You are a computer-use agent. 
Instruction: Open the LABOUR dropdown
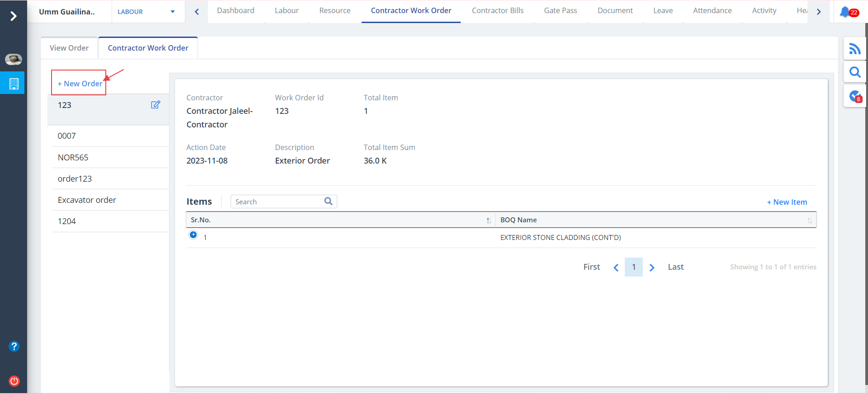[146, 12]
